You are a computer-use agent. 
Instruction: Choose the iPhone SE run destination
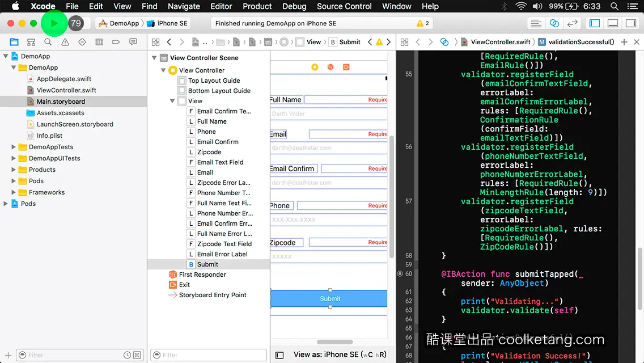(x=168, y=23)
